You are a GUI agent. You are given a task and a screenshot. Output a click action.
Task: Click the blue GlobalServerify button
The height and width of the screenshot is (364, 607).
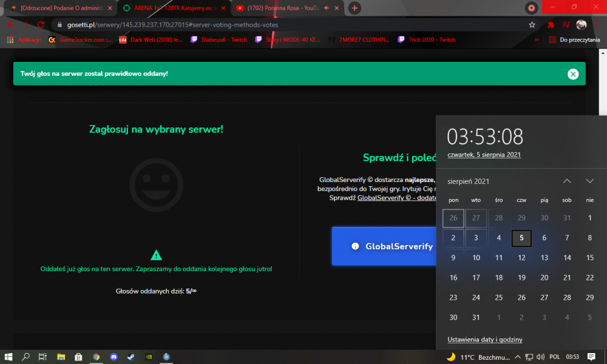click(384, 246)
